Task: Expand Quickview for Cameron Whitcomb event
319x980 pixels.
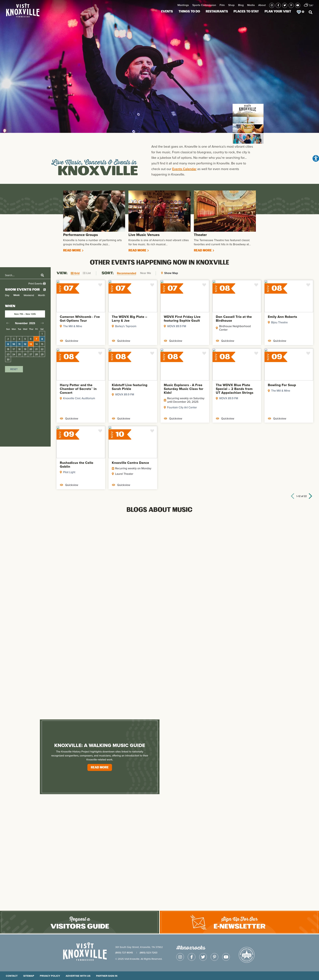Action: tap(69, 341)
